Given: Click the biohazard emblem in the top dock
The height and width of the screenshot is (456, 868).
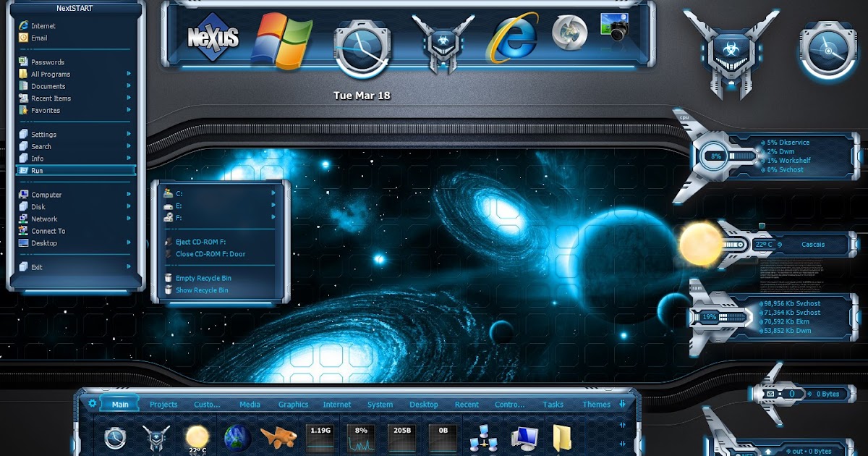Looking at the screenshot, I should 443,43.
